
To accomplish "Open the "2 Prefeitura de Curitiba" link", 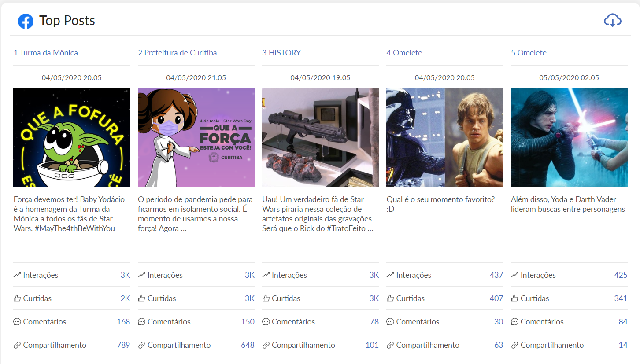I will (177, 53).
